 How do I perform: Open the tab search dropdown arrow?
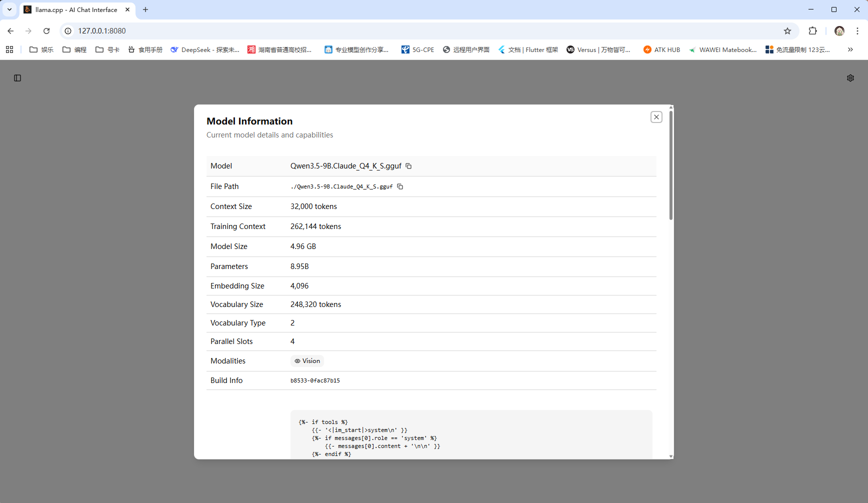click(x=9, y=9)
